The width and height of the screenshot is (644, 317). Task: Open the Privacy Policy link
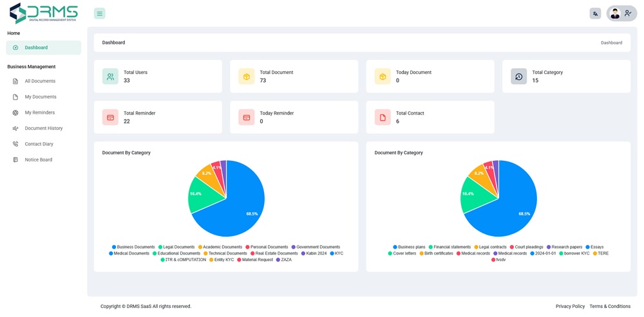[570, 307]
